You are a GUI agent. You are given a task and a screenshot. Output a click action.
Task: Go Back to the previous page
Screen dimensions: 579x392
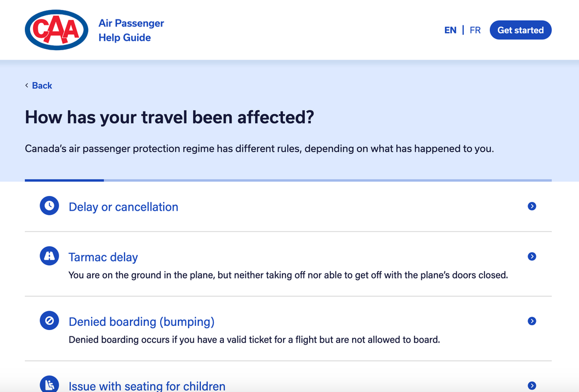42,86
